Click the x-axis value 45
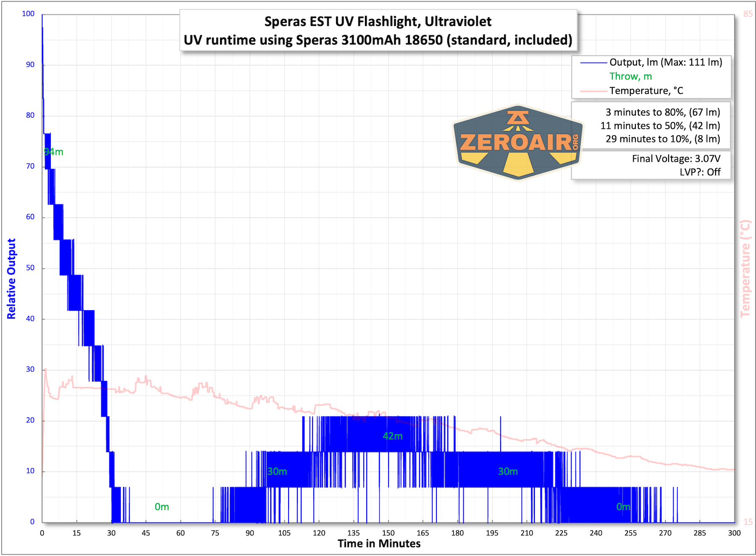Screen dimensions: 756x556 146,533
